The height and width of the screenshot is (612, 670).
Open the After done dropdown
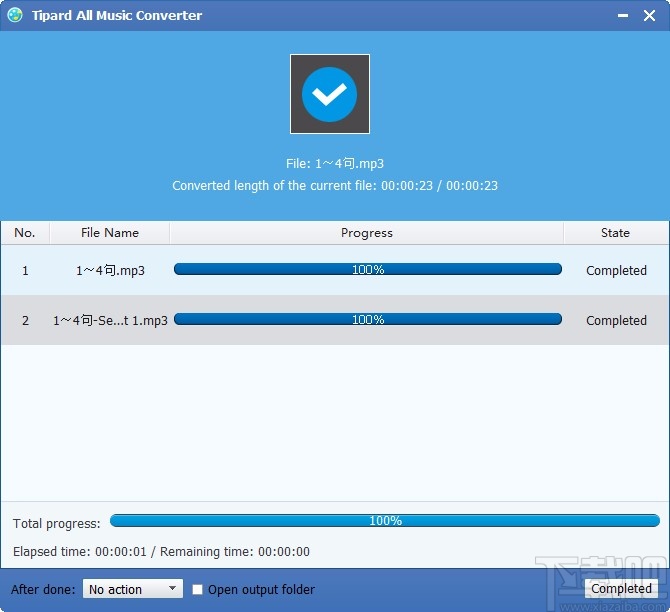click(132, 589)
